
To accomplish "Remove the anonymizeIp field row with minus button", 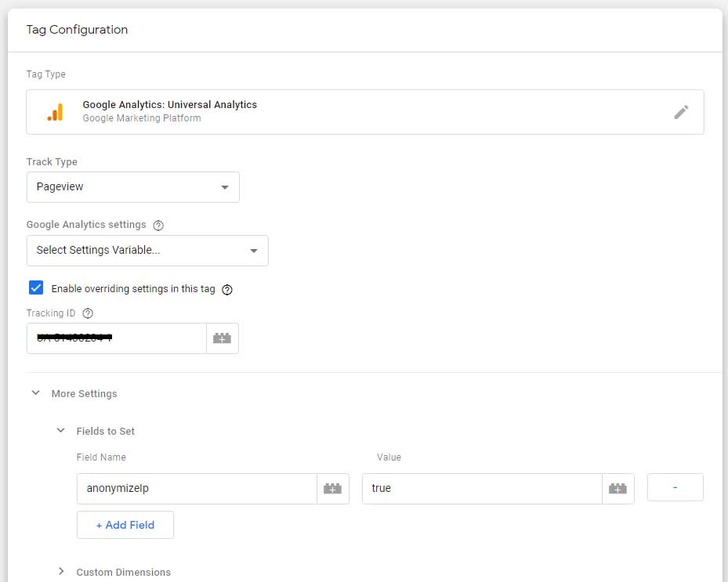I will pyautogui.click(x=675, y=487).
